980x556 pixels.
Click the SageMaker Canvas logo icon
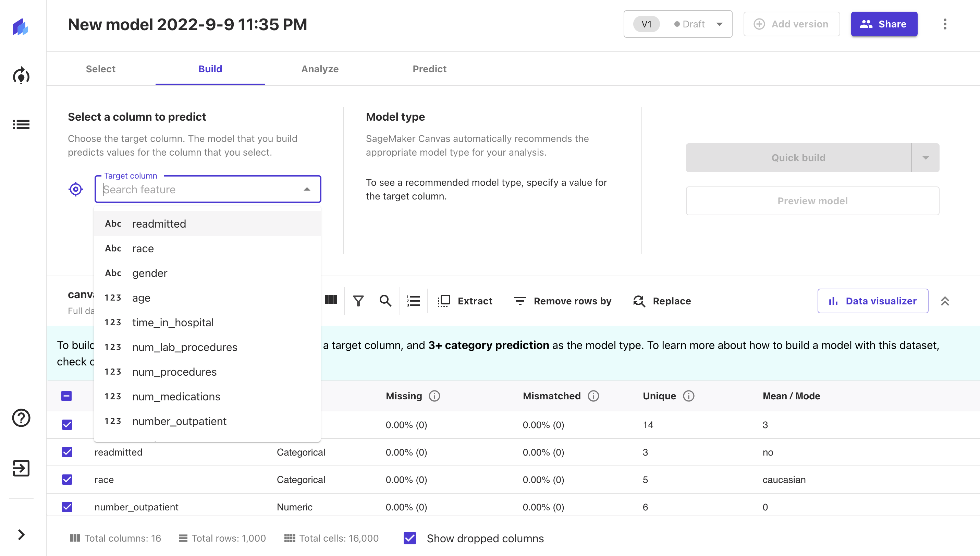[x=21, y=26]
